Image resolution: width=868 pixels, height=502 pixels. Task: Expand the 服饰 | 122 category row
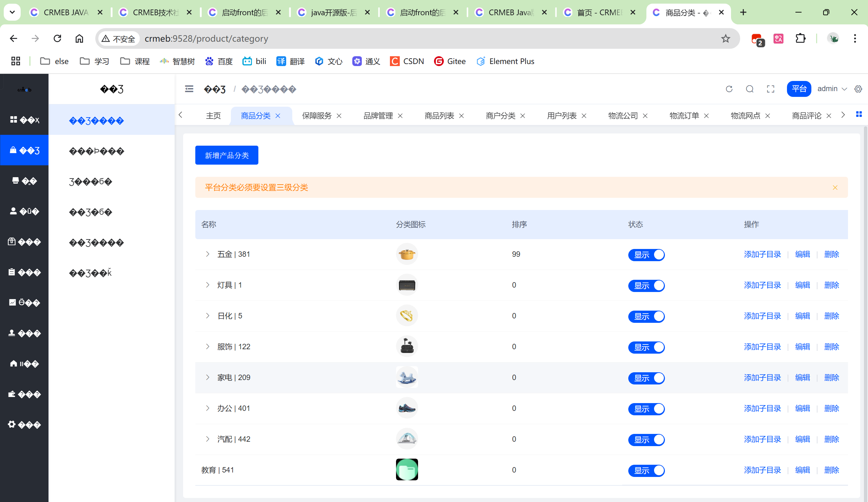click(208, 347)
